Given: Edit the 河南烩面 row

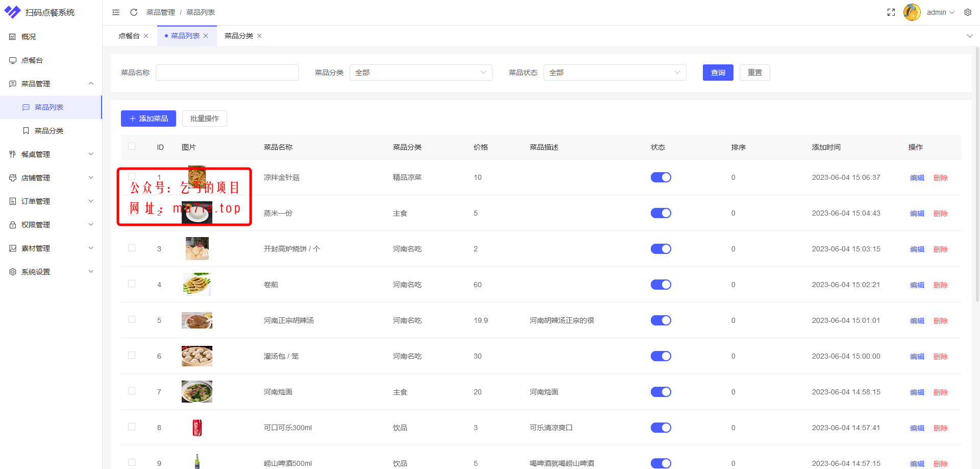Looking at the screenshot, I should [x=917, y=392].
